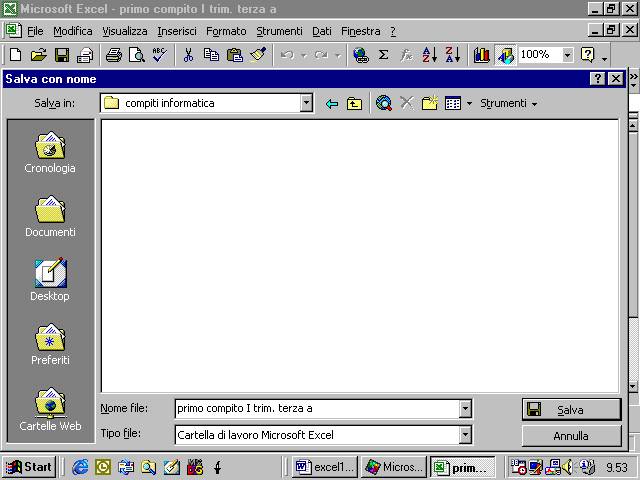Run the ABC spelling check
This screenshot has width=640, height=480.
[x=160, y=55]
